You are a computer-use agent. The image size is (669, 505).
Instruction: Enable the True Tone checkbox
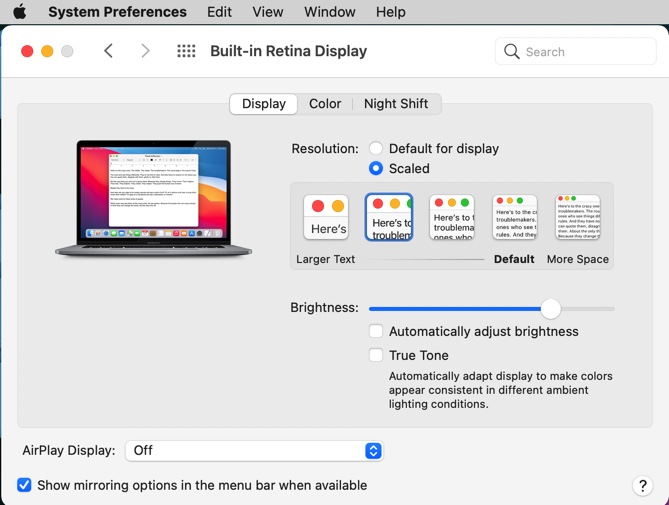[376, 355]
